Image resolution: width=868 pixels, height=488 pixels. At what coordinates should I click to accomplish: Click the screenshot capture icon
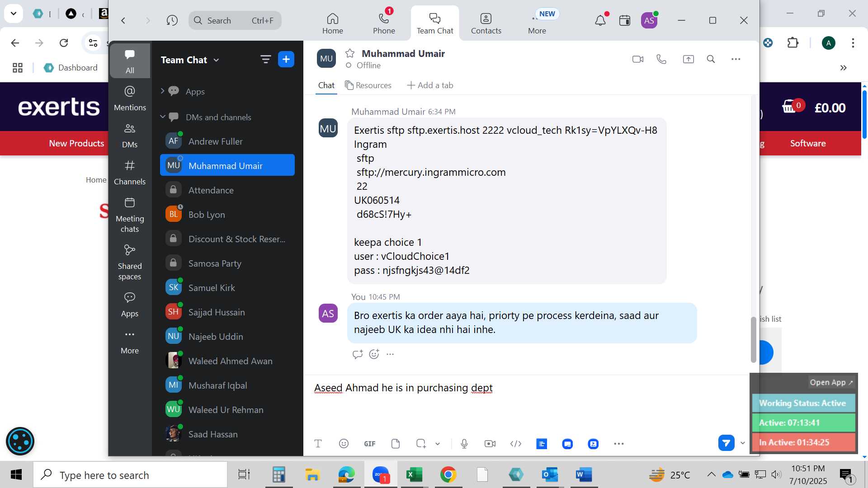[x=421, y=444]
